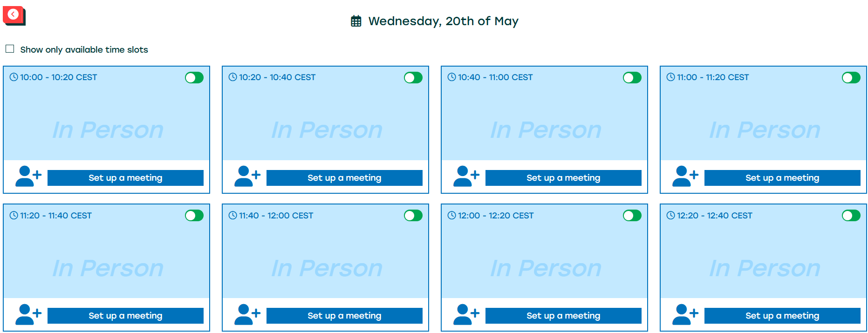The image size is (868, 333).
Task: Toggle off the 10:00 - 10:20 slot switch
Action: pos(194,77)
